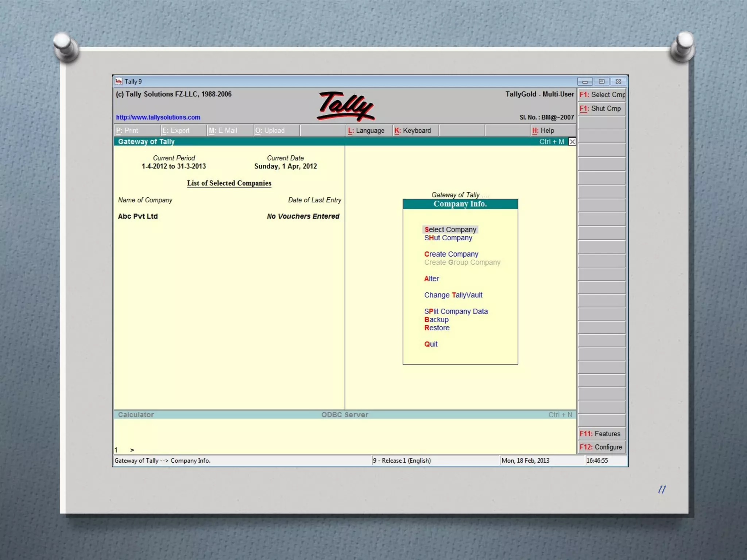Choose Select Company menu entry
This screenshot has width=747, height=560.
tap(450, 230)
